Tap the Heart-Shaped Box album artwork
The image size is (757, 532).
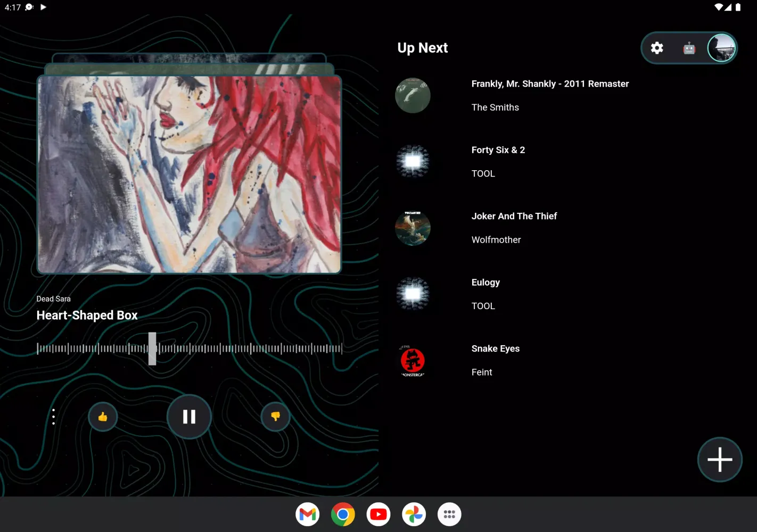189,174
